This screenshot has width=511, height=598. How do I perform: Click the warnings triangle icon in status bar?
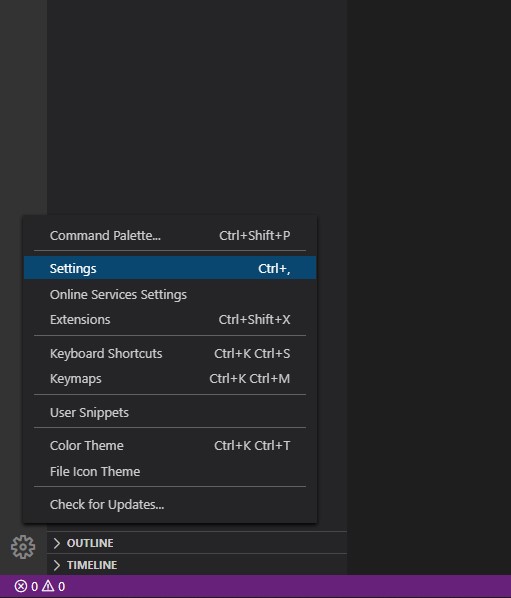pyautogui.click(x=48, y=586)
